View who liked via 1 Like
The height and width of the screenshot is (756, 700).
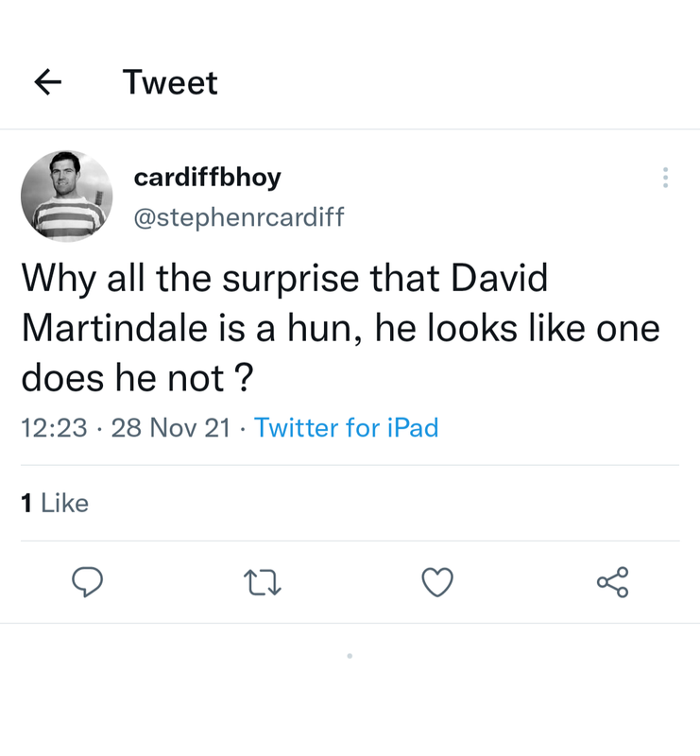coord(55,503)
